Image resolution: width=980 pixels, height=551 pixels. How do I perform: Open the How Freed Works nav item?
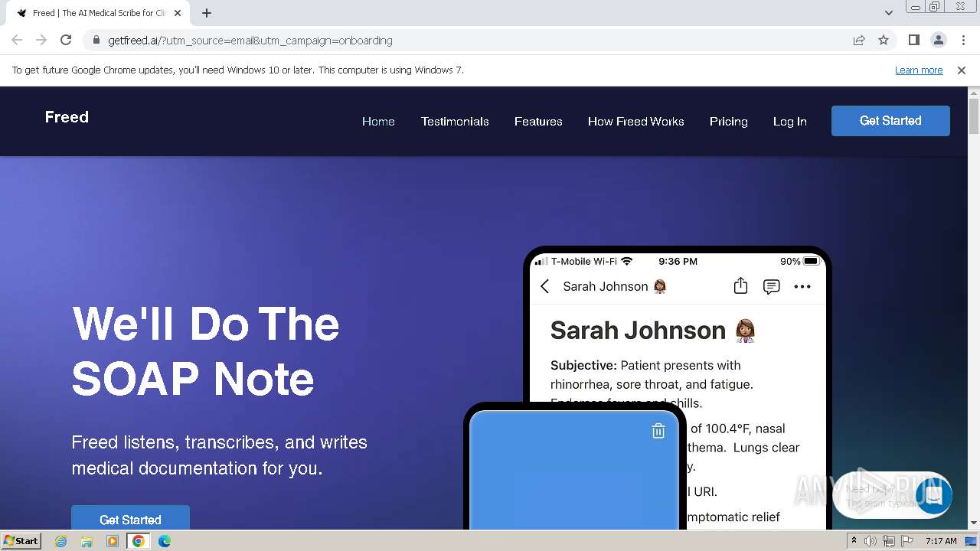click(635, 122)
